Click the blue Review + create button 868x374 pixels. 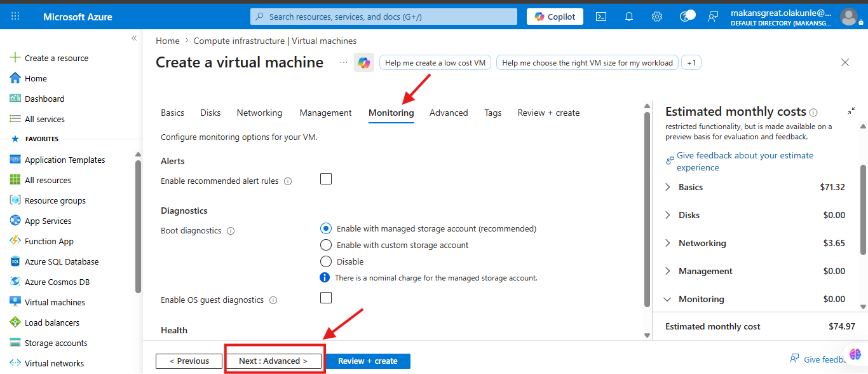point(368,361)
